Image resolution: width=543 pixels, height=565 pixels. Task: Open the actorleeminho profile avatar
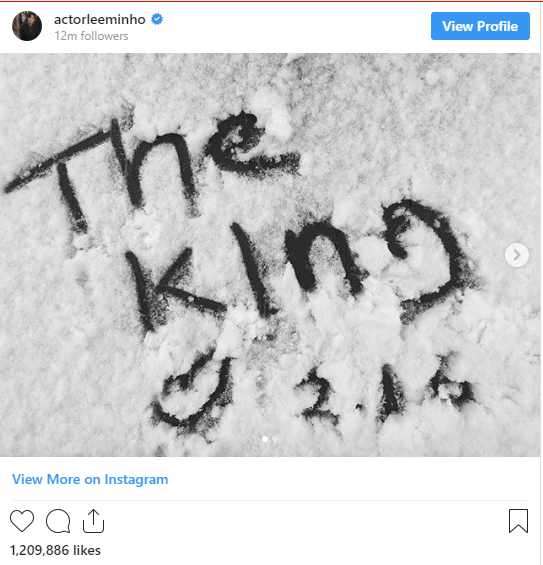[27, 26]
